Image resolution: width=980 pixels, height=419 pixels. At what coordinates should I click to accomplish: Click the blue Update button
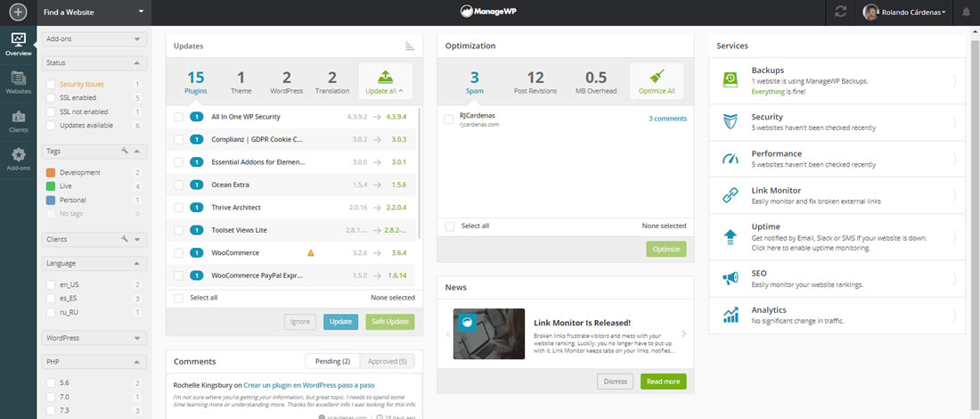(340, 322)
